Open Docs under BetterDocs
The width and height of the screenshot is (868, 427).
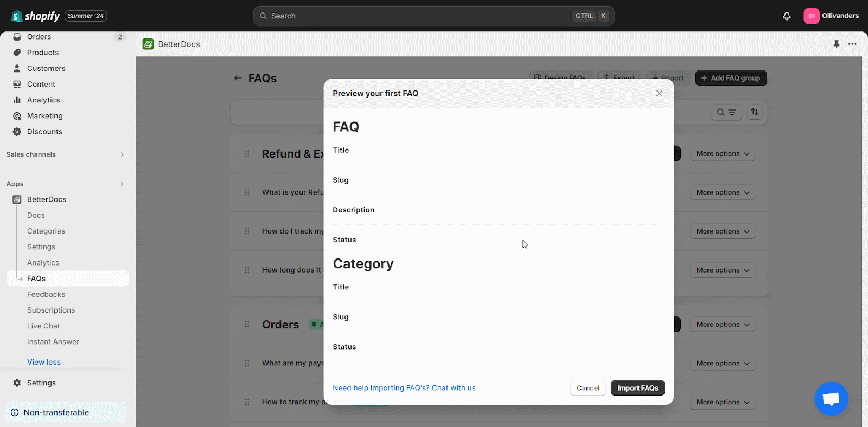coord(36,215)
